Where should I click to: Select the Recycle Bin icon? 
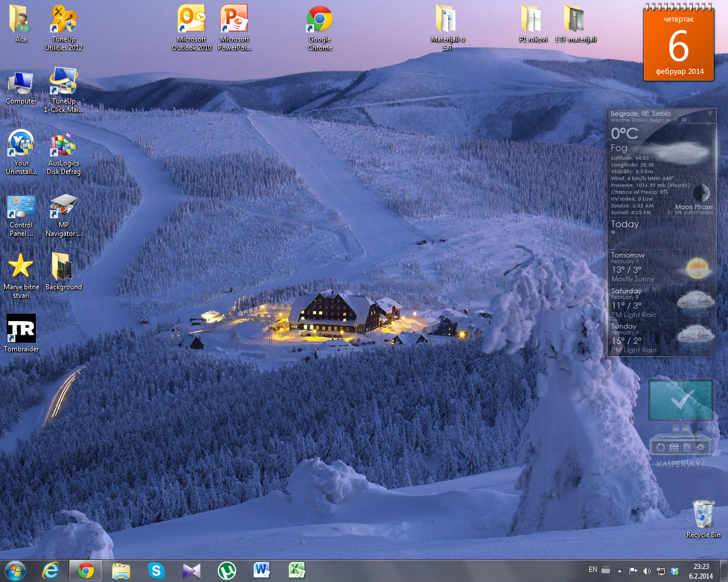[x=703, y=518]
